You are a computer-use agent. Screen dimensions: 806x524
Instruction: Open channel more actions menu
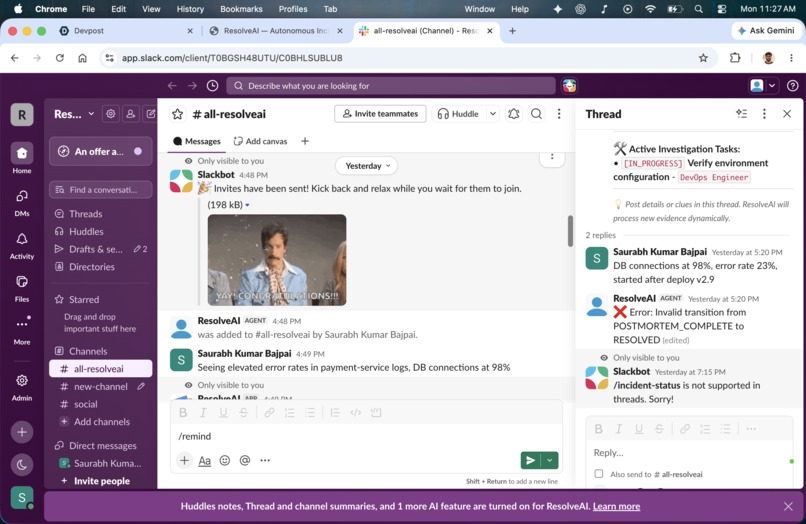[559, 114]
